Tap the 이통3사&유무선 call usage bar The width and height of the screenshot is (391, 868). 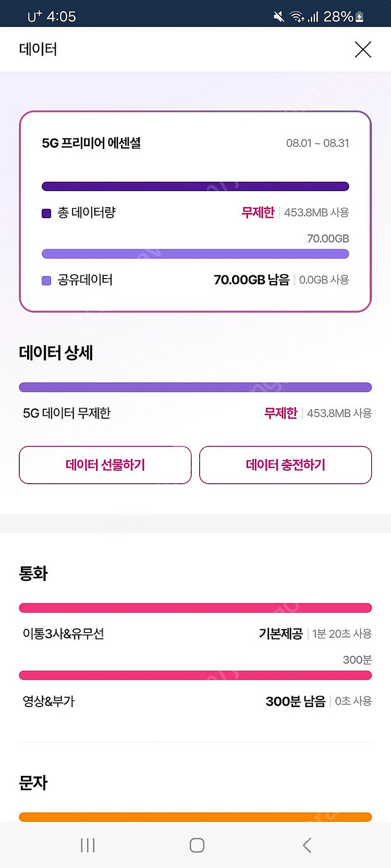195,608
